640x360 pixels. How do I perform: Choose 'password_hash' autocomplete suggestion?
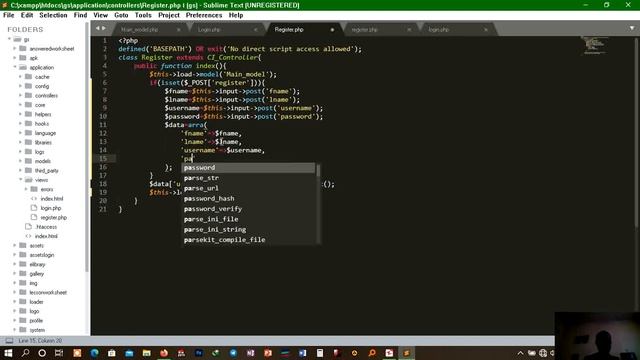[248, 199]
